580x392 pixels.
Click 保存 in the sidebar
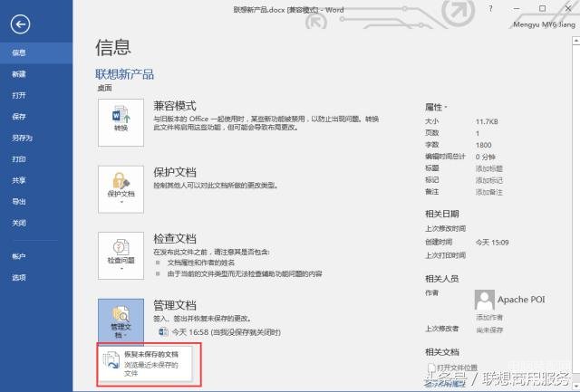tap(36, 117)
